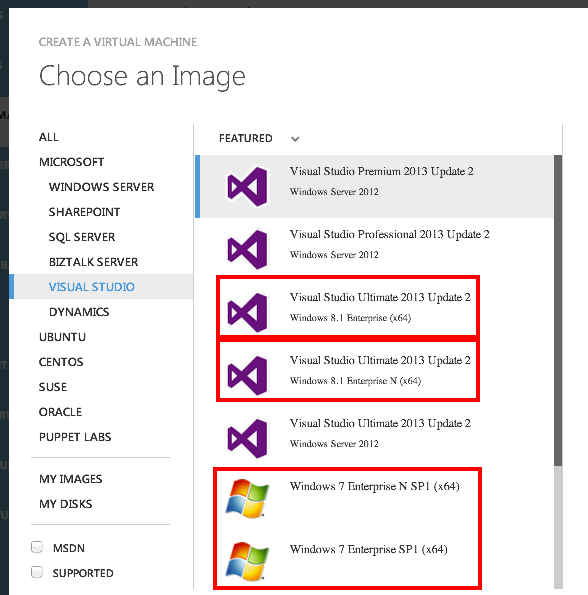Screen dimensions: 588x595
Task: Select the ALL image category
Action: tap(49, 137)
